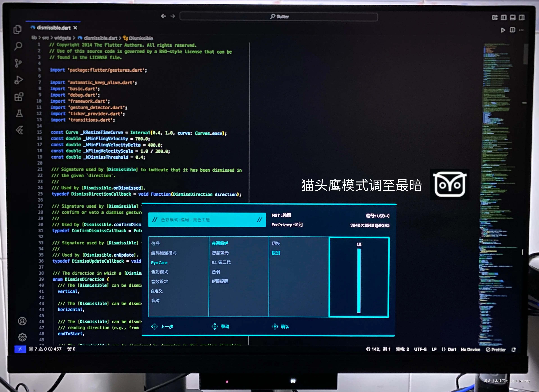Toggle the primary sidebar layout button

pyautogui.click(x=504, y=17)
